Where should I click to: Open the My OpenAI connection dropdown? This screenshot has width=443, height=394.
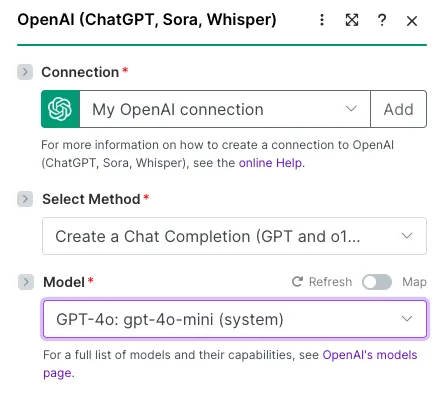tap(225, 109)
